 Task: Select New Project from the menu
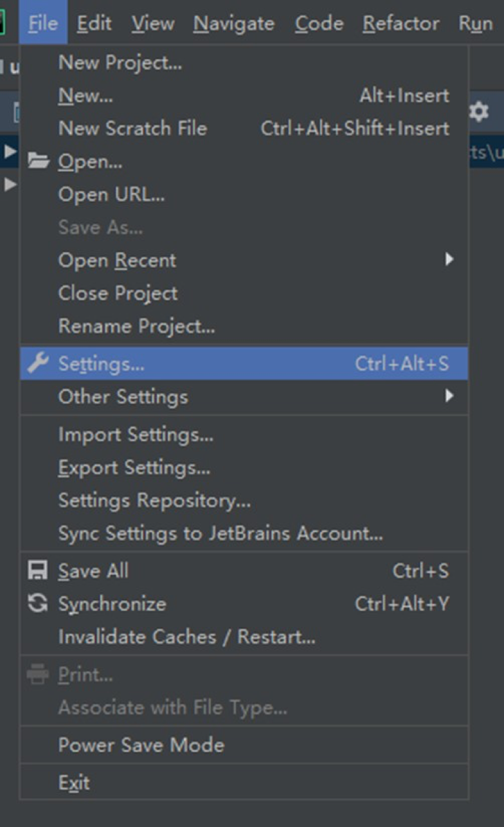coord(120,62)
